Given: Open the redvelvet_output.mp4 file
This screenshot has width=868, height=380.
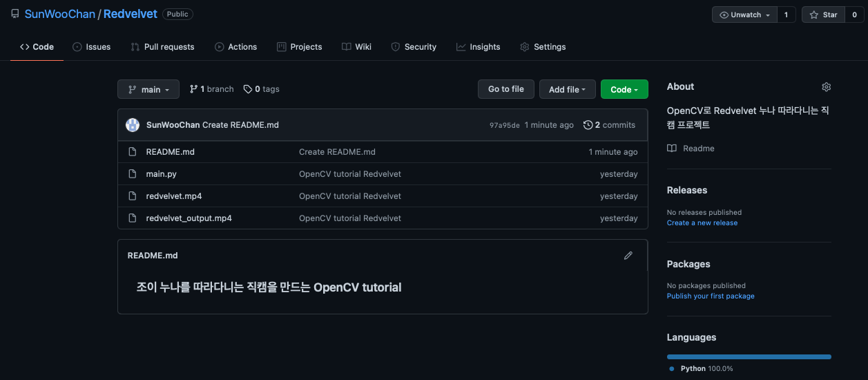Looking at the screenshot, I should [x=189, y=218].
